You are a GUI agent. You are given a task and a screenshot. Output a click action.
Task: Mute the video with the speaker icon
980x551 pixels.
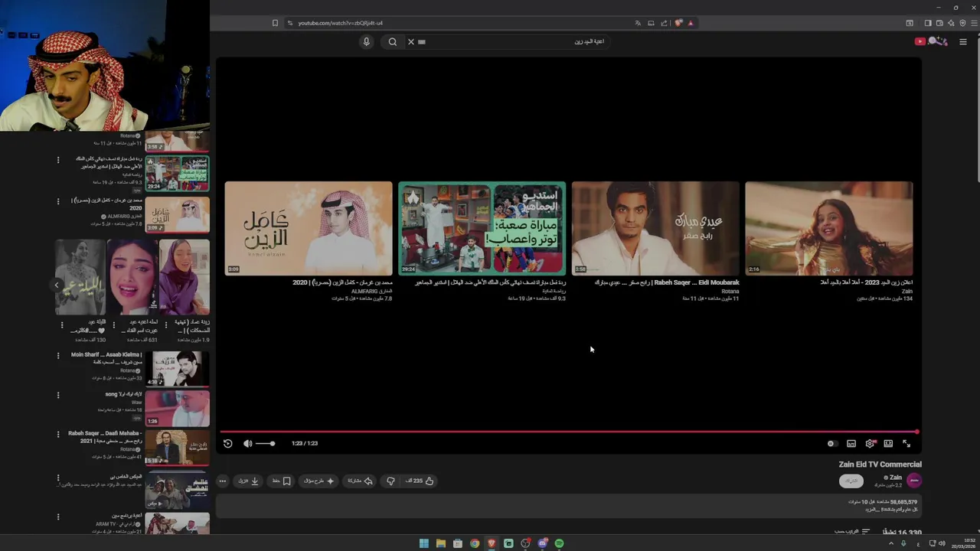click(x=247, y=443)
